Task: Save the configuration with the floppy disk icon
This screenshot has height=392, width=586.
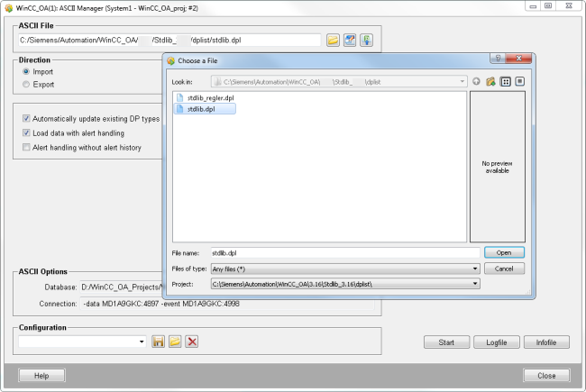Action: 158,342
